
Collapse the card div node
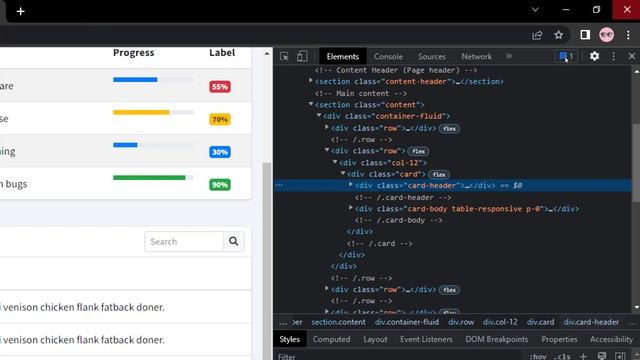click(343, 173)
